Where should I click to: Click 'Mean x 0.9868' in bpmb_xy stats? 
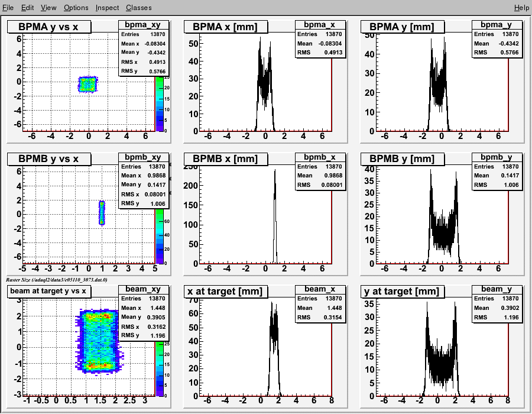[x=143, y=176]
